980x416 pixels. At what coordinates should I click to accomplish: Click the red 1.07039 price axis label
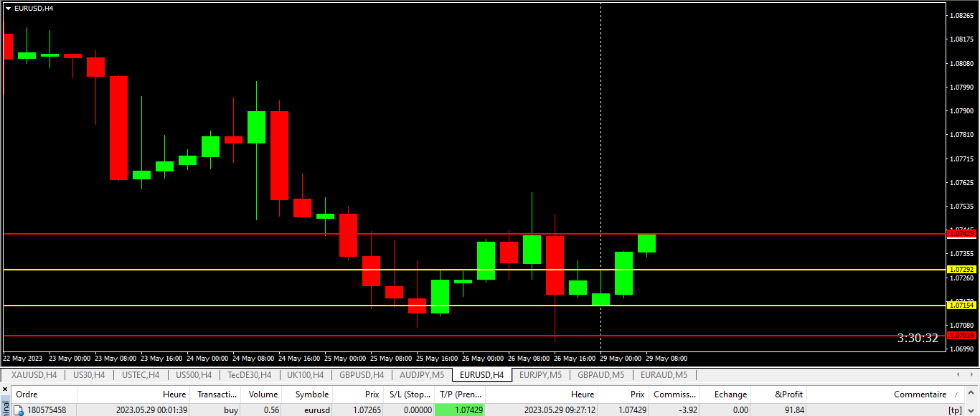coord(962,336)
